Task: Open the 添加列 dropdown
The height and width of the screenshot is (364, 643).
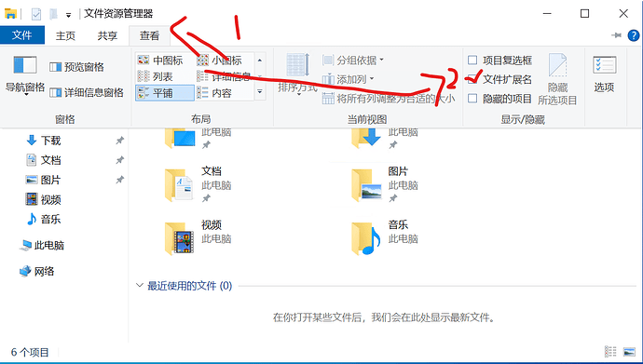Action: (x=349, y=79)
